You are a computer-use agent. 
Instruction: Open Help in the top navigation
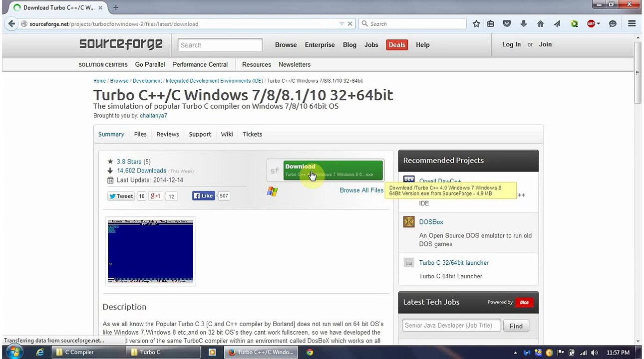tap(423, 45)
